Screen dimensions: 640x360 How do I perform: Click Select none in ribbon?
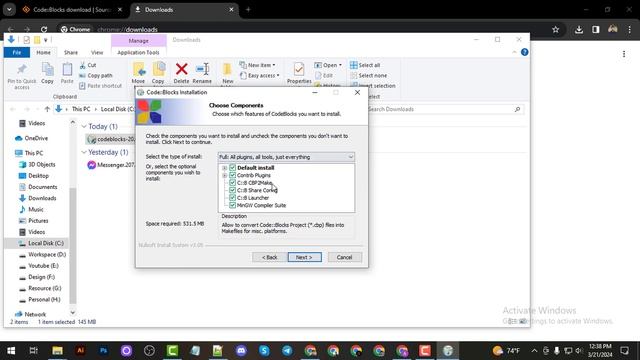coord(369,76)
